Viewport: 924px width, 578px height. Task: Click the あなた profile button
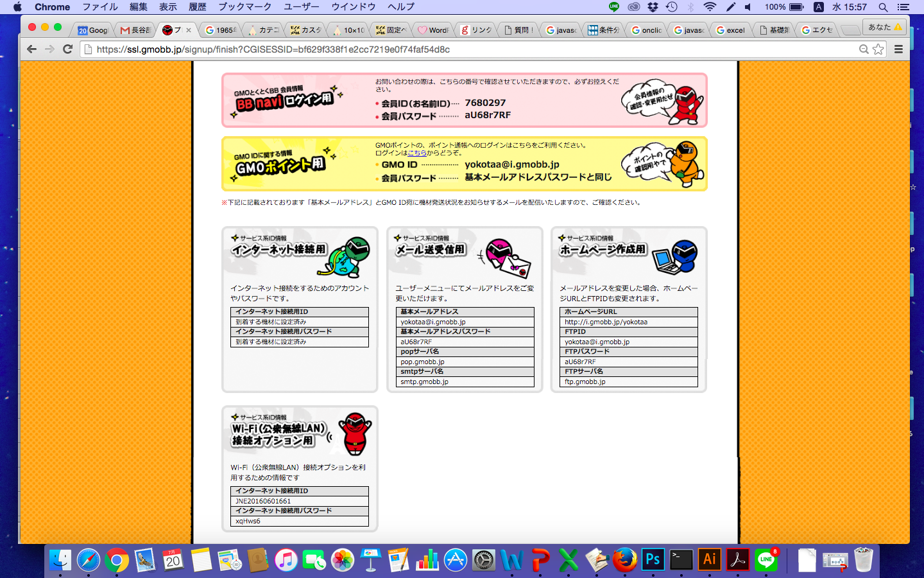pyautogui.click(x=884, y=27)
